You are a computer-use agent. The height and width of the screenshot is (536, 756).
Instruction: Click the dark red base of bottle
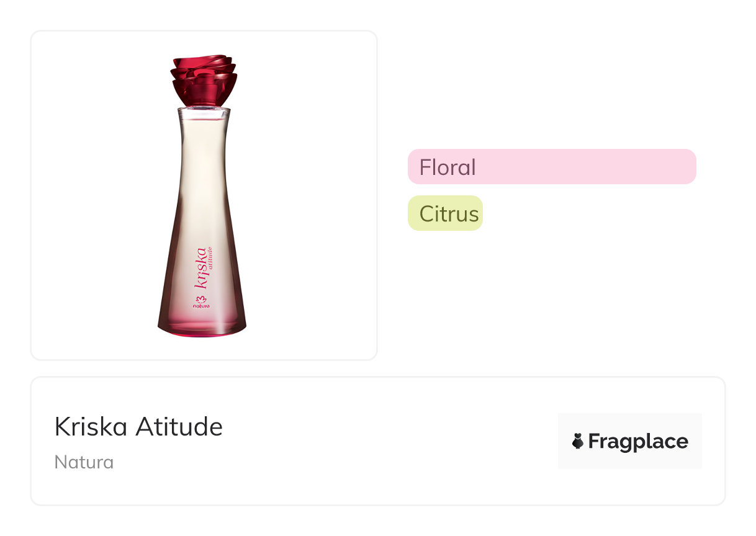[x=202, y=326]
